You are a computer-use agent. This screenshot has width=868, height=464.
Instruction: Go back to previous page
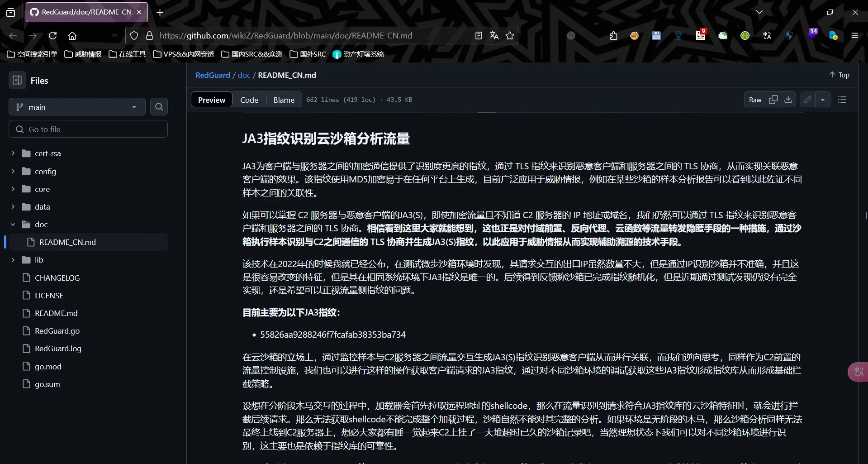coord(13,36)
